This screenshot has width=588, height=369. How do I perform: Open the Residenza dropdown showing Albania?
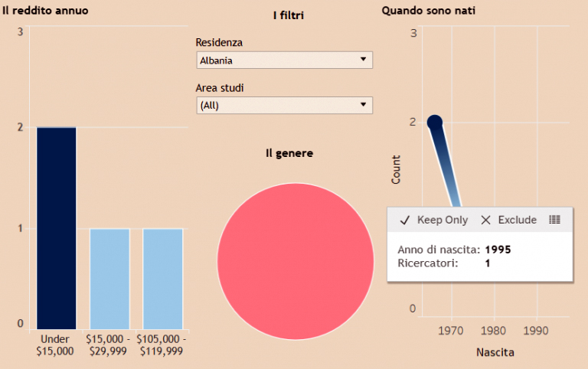[x=284, y=60]
